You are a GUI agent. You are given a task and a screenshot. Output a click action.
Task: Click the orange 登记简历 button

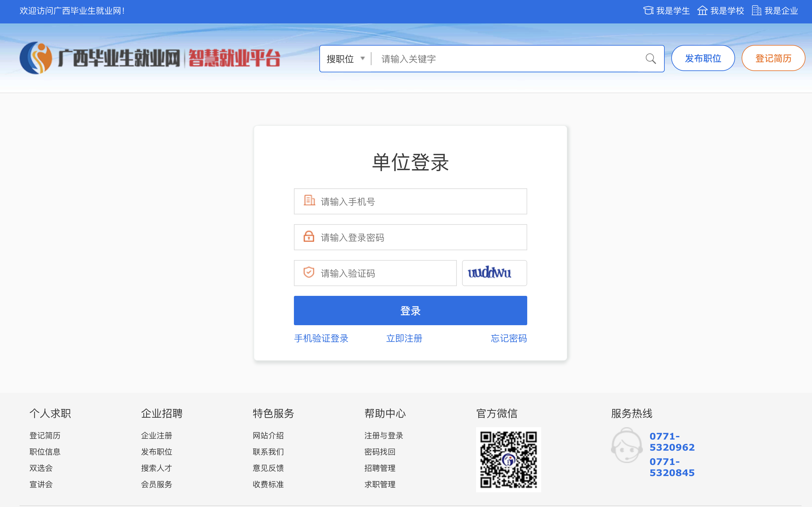(773, 58)
